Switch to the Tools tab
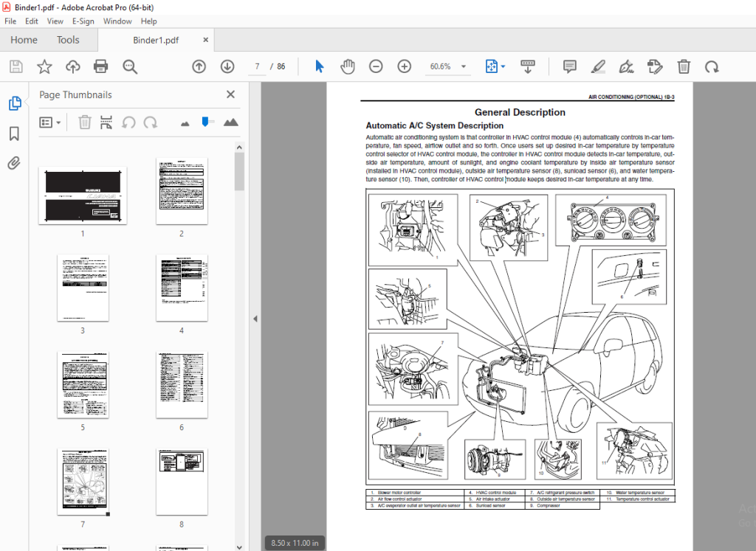 [68, 40]
